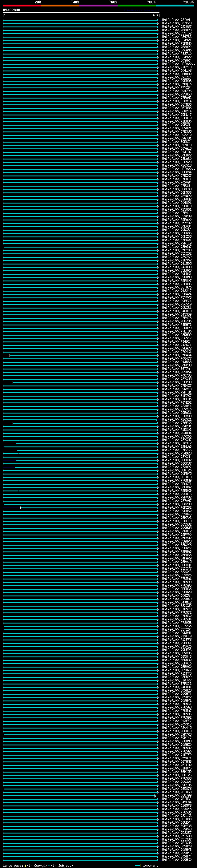Open the UniRef100_P04796 entry
This screenshot has height=868, width=197.
click(177, 91)
